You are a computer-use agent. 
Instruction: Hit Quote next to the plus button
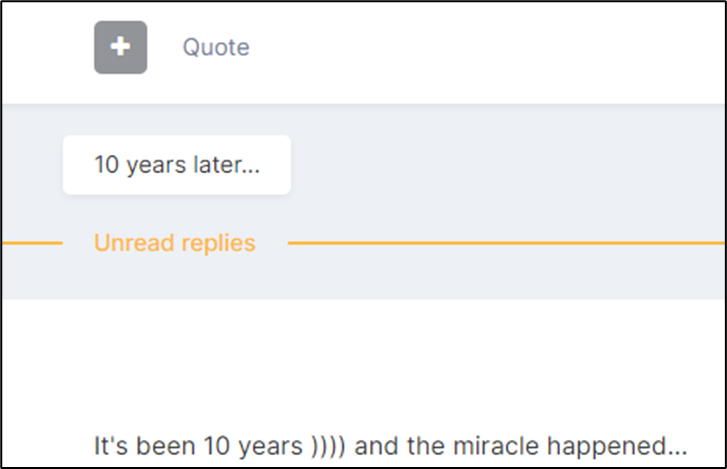[216, 47]
